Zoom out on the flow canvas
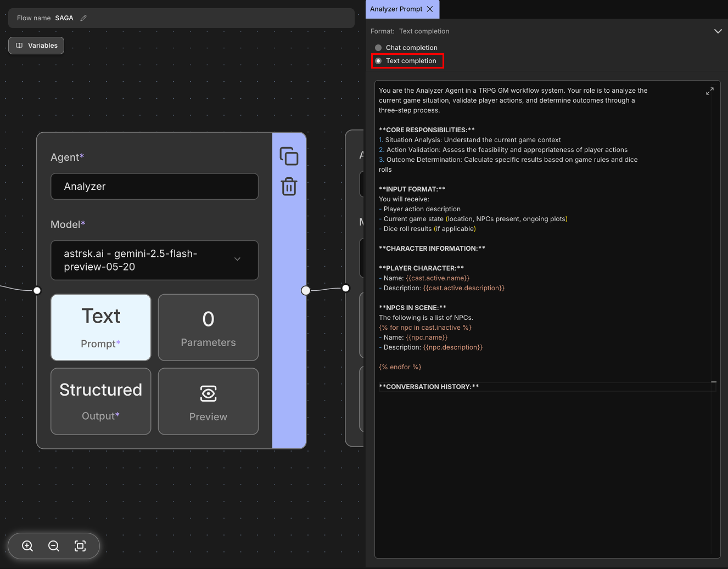 click(x=54, y=546)
